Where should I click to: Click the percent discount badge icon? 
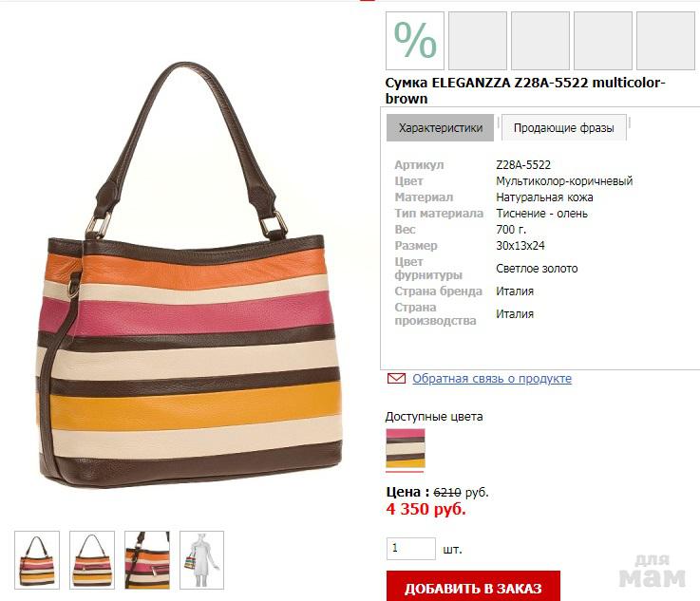[x=415, y=41]
